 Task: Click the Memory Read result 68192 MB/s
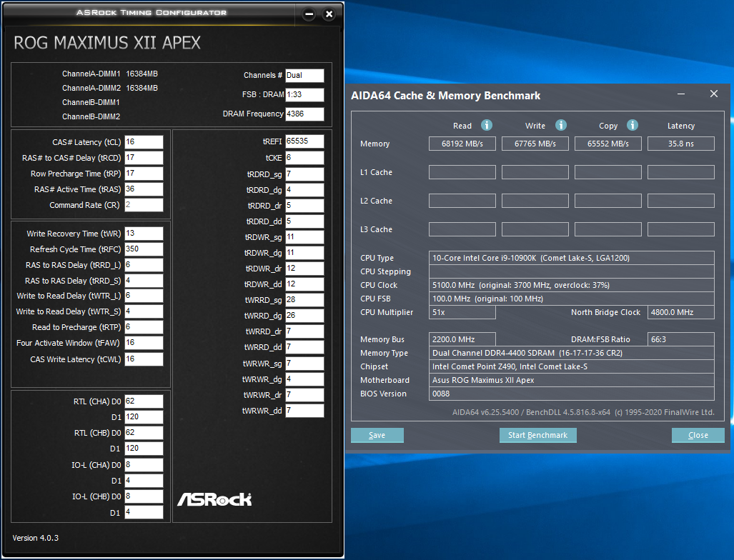coord(462,144)
